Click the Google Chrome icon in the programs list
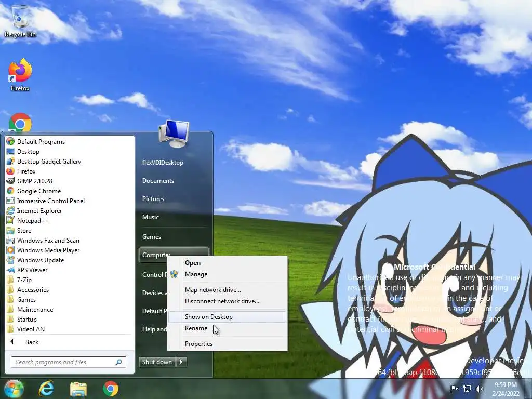532x399 pixels. tap(10, 191)
